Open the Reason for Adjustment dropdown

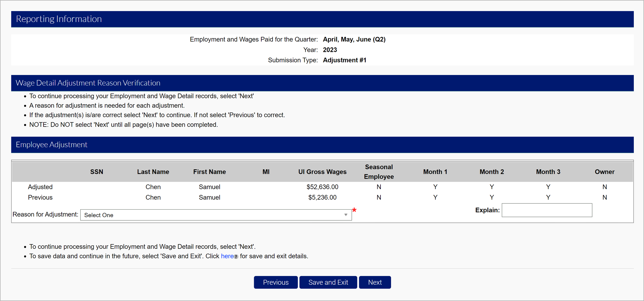coord(216,215)
